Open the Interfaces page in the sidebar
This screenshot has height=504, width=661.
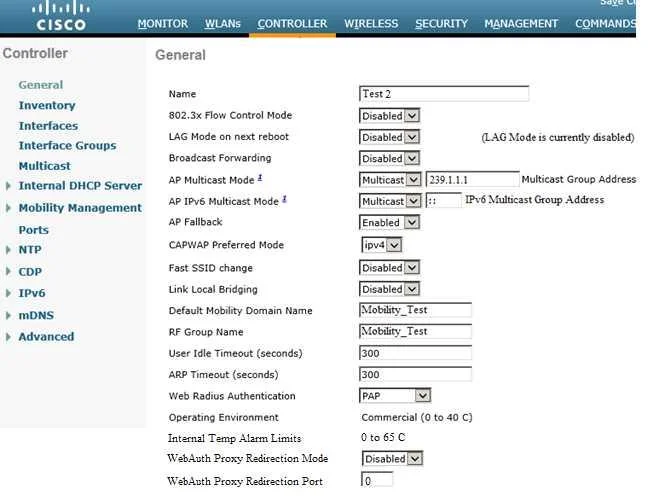tap(48, 126)
